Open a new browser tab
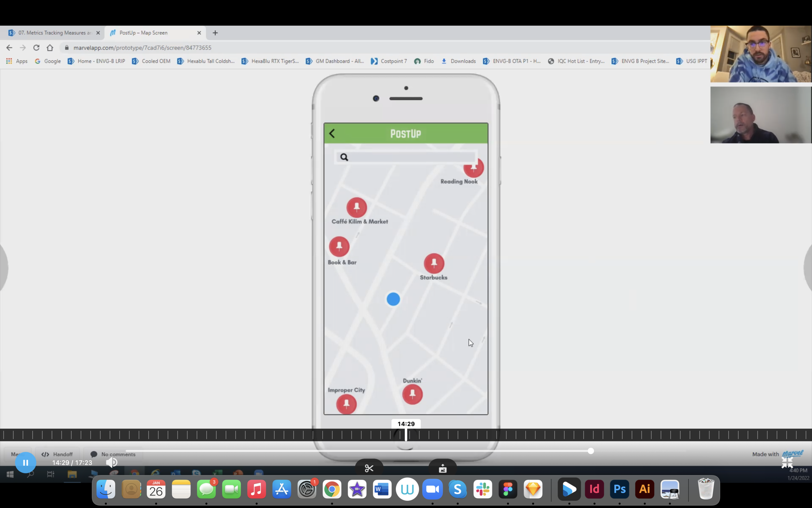Image resolution: width=812 pixels, height=508 pixels. (215, 33)
